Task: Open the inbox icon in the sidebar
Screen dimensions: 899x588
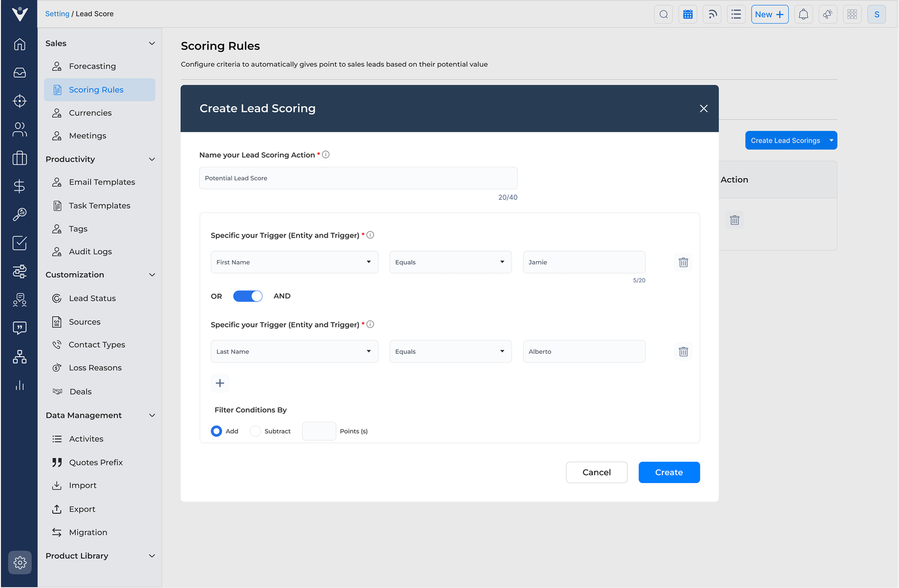Action: tap(20, 72)
